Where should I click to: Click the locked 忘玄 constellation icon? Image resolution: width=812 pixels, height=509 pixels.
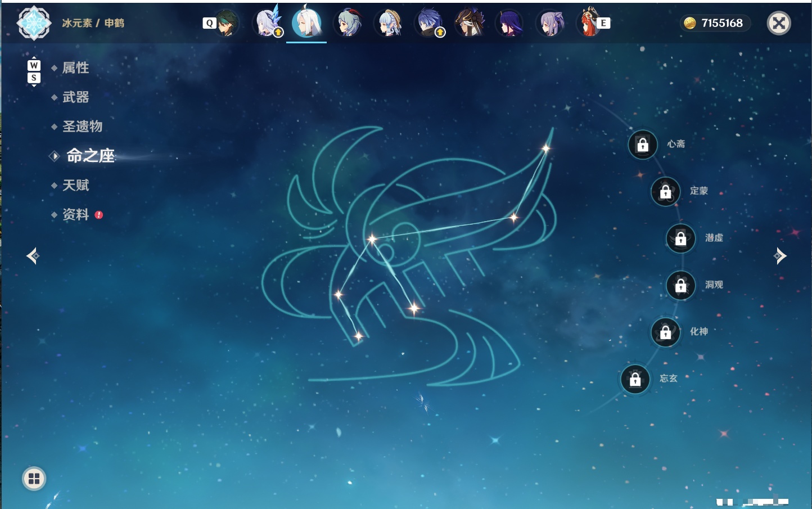[635, 379]
